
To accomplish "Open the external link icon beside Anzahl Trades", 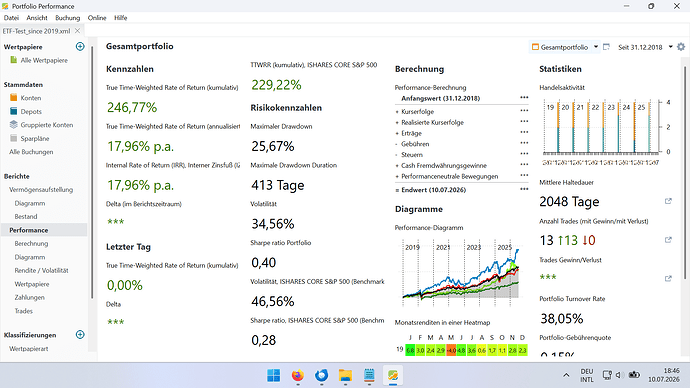I will [668, 240].
